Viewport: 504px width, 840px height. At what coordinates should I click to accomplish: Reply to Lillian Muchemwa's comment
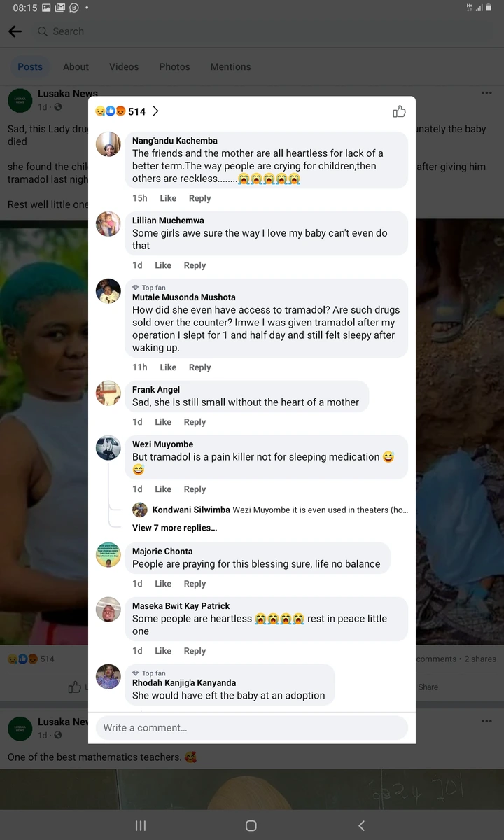tap(195, 265)
